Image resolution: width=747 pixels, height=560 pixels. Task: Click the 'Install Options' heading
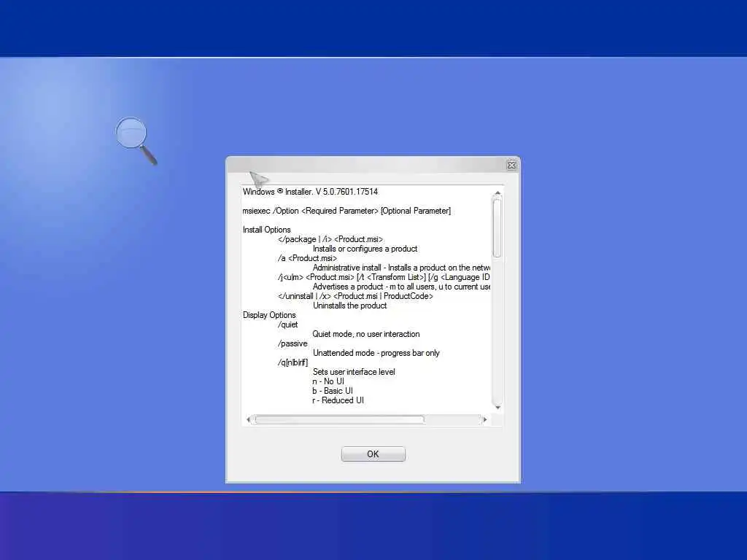point(266,230)
